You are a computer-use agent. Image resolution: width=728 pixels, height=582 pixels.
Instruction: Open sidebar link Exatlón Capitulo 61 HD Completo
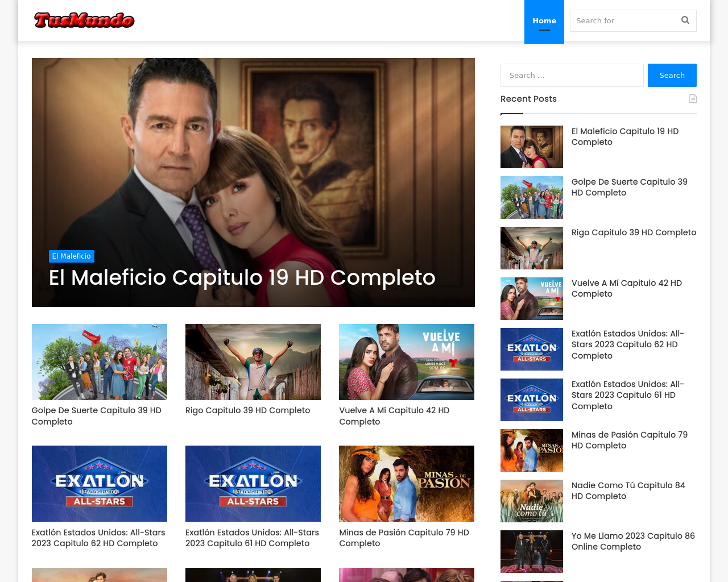point(628,395)
